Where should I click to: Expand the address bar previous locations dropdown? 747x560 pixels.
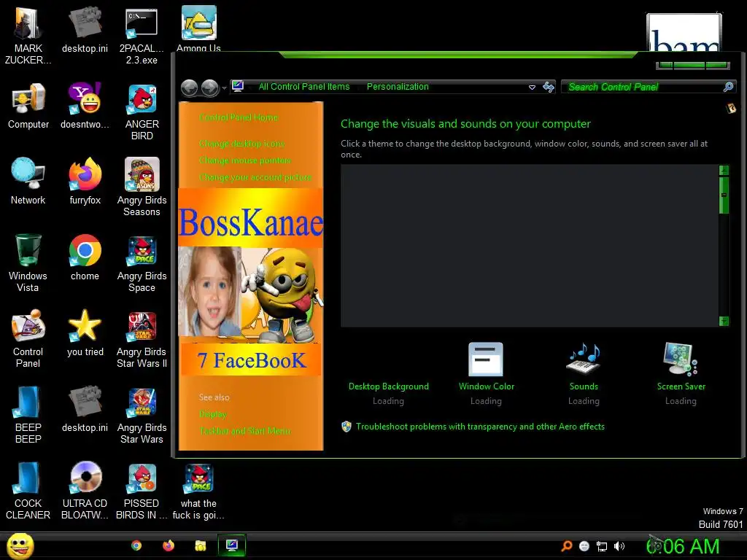point(532,87)
